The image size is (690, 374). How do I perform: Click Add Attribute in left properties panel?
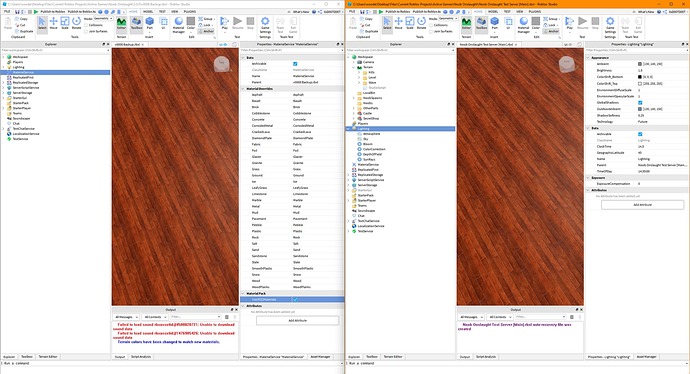point(297,321)
